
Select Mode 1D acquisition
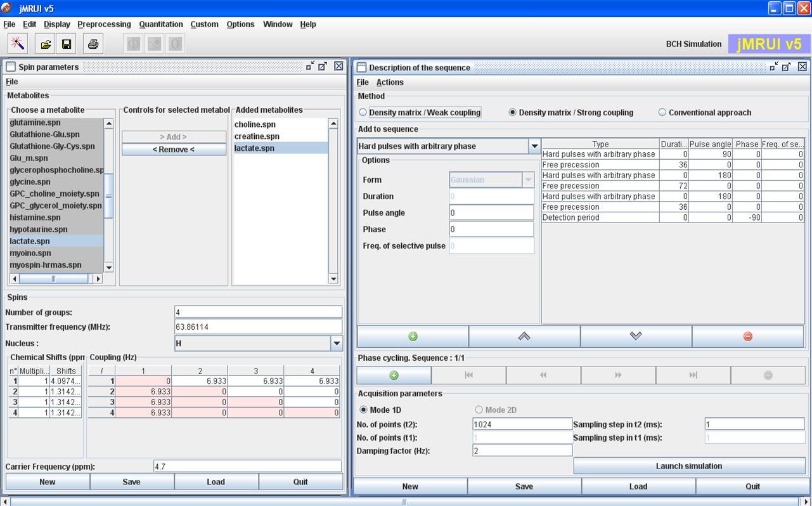point(381,410)
